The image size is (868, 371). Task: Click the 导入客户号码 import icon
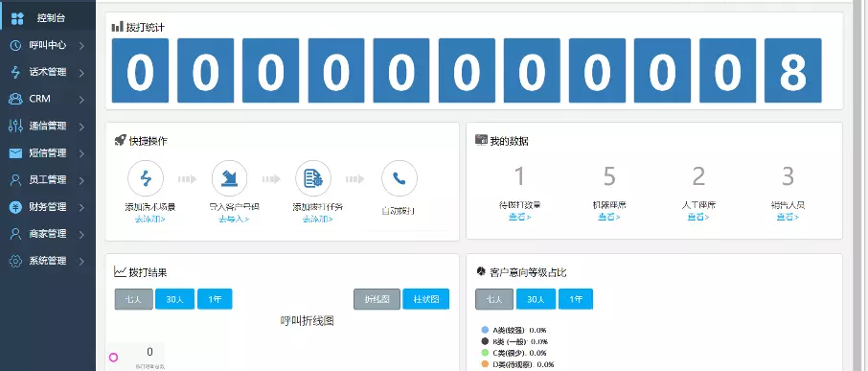pyautogui.click(x=229, y=178)
